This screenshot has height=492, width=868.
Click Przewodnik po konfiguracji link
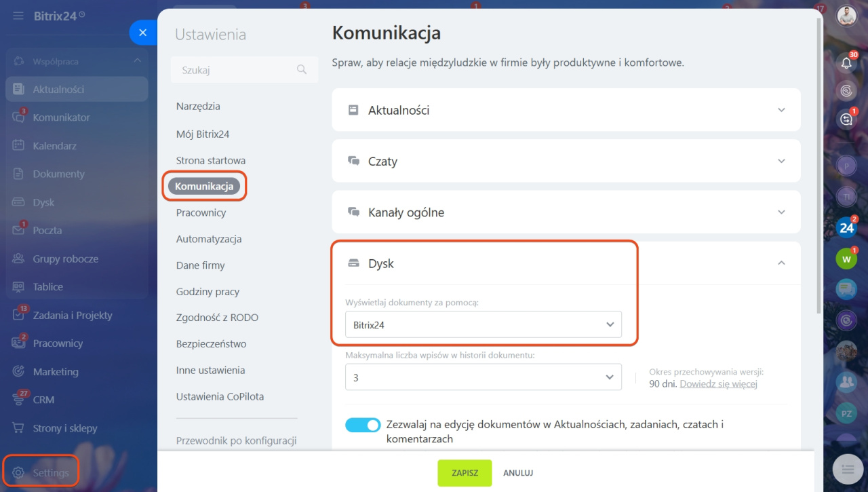[236, 441]
